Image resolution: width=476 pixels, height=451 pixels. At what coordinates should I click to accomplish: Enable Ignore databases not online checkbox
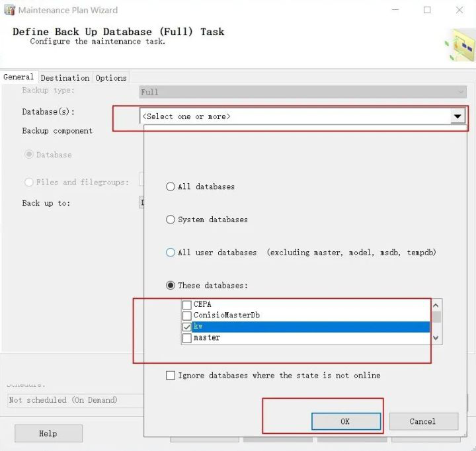pos(171,376)
